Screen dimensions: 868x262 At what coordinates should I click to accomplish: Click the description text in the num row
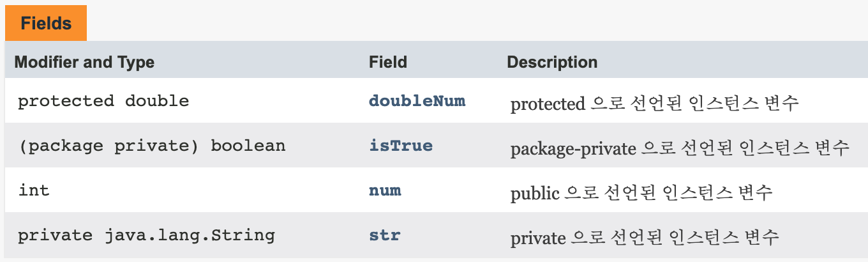641,192
